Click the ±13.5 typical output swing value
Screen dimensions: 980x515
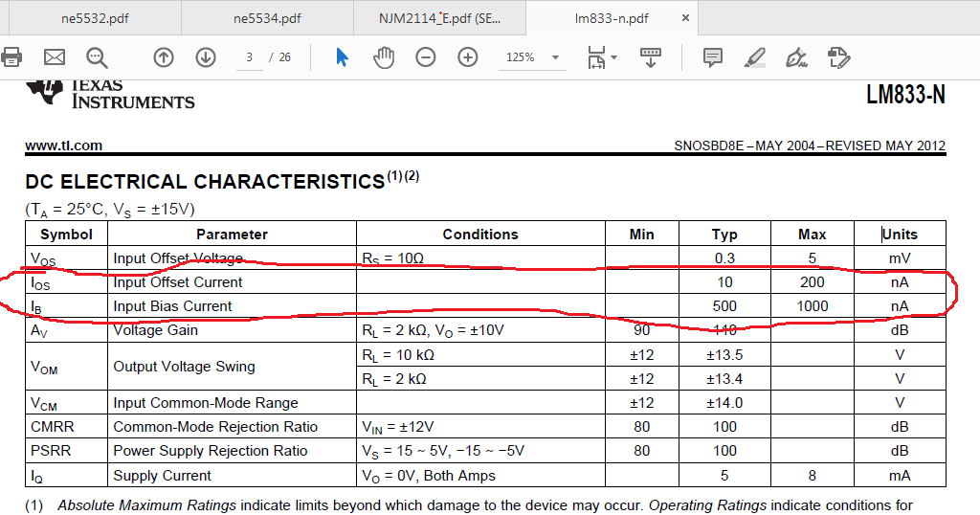tap(724, 355)
